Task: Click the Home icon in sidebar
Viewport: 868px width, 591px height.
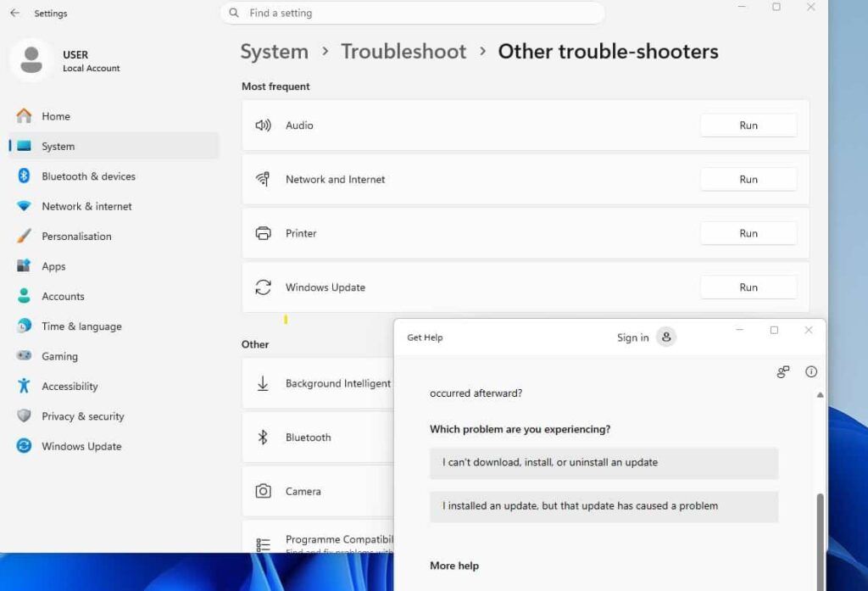Action: click(x=24, y=116)
